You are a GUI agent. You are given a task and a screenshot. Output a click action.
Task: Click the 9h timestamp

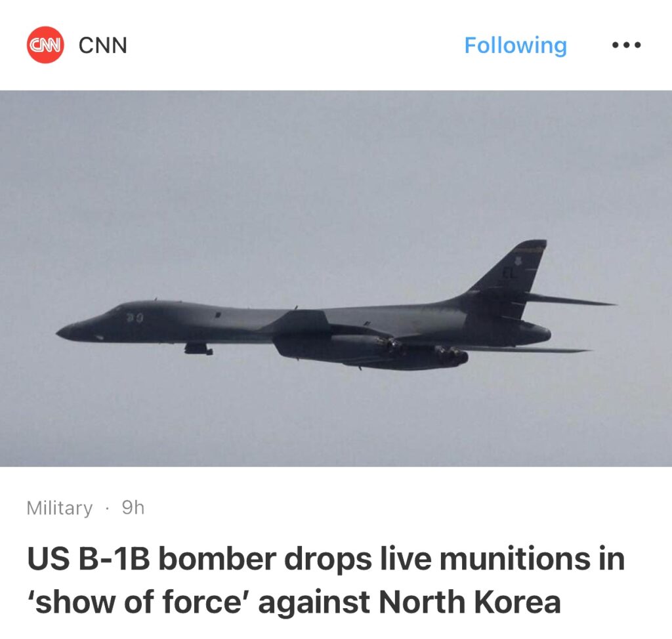click(x=133, y=507)
